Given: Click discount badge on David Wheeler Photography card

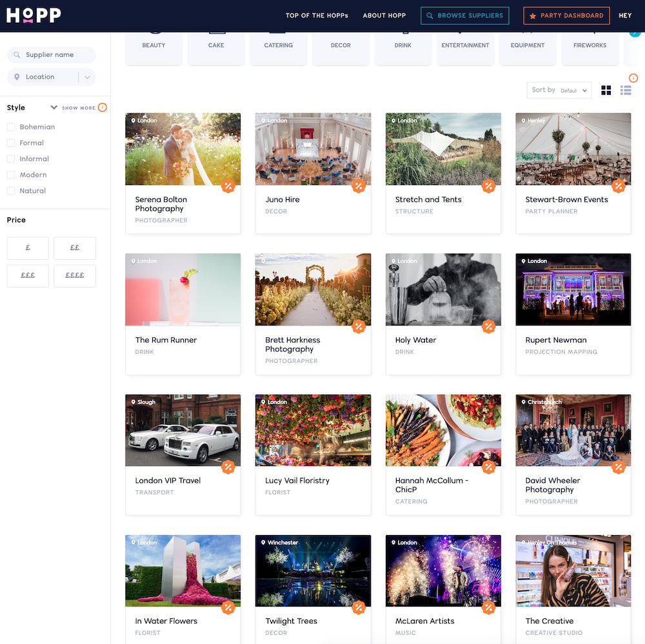Looking at the screenshot, I should (619, 467).
